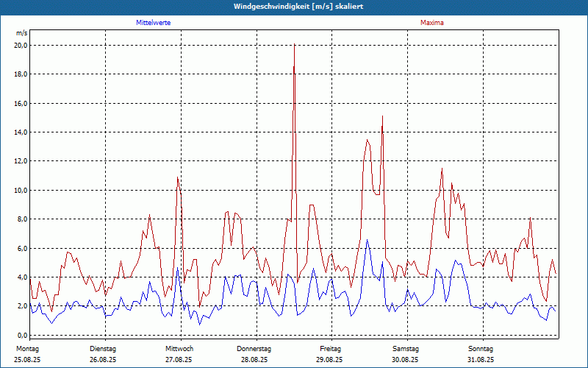
Task: Click the highest red peak at 20 m/s
Action: (x=295, y=45)
